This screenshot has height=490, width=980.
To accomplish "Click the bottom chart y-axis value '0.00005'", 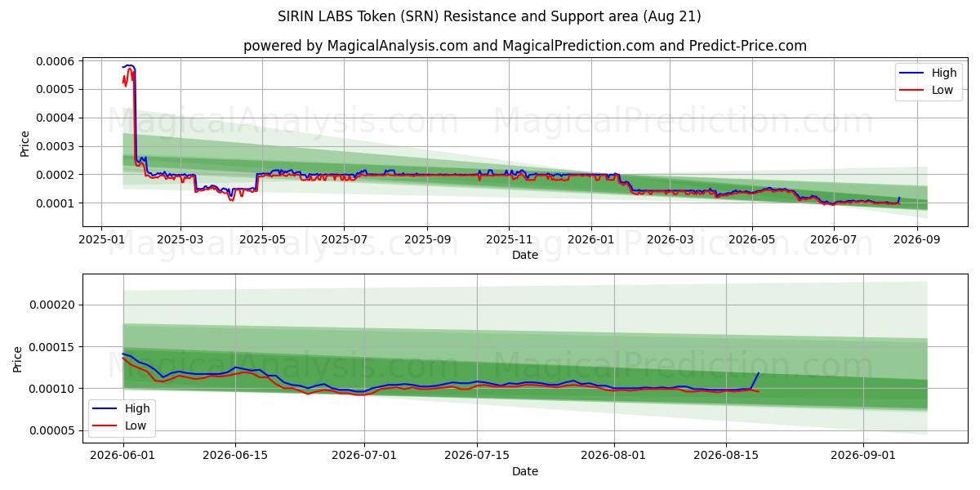I will tap(51, 430).
